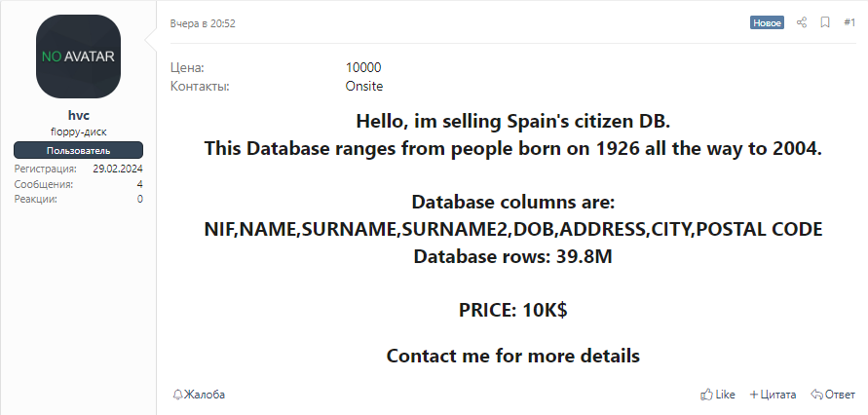Click the Contact me for more details line
The image size is (868, 415).
513,356
